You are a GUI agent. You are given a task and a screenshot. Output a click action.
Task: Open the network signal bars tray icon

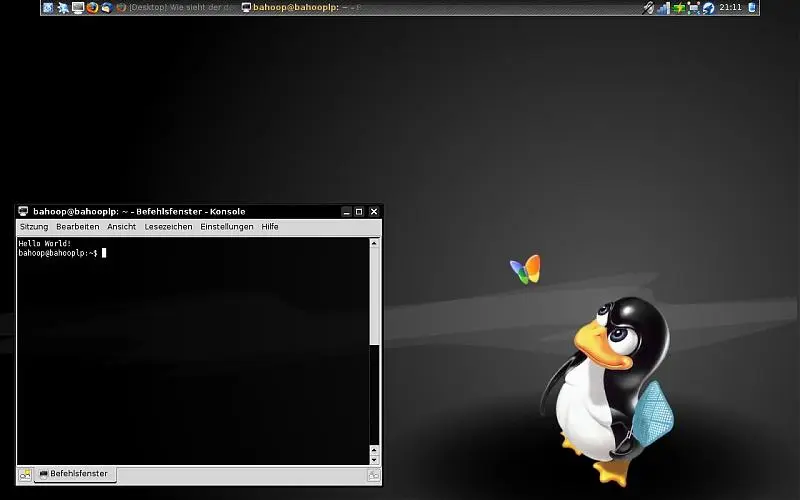pyautogui.click(x=662, y=7)
